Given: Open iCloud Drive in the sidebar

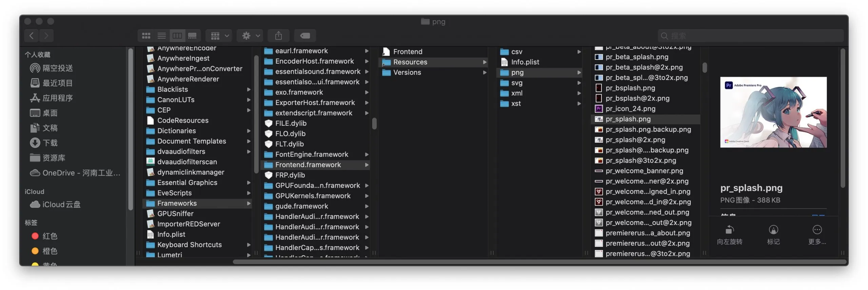Looking at the screenshot, I should point(55,204).
